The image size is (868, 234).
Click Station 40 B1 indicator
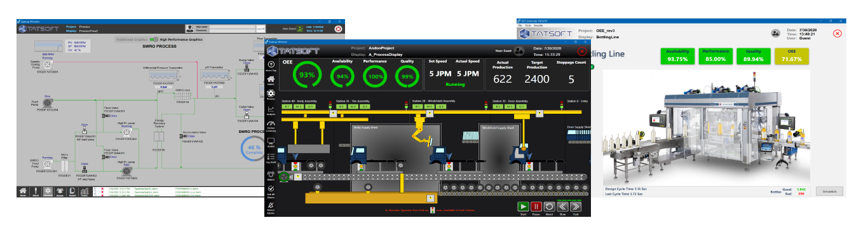(287, 107)
